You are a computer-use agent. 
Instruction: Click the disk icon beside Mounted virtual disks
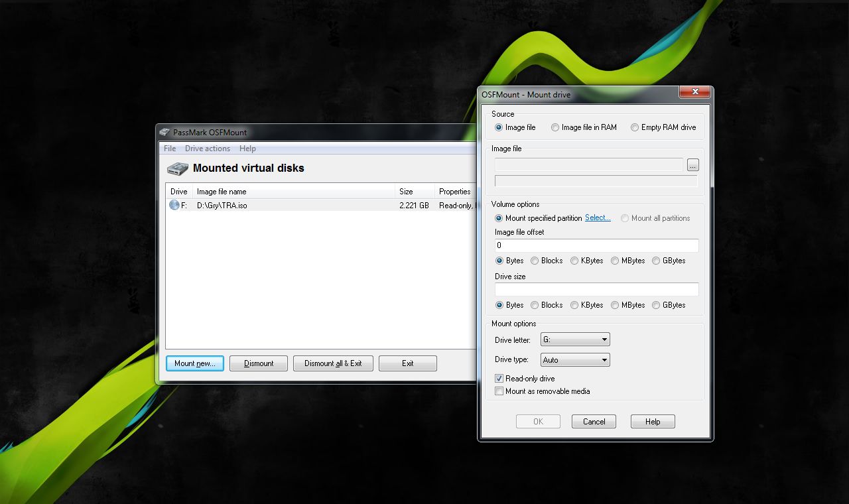177,168
